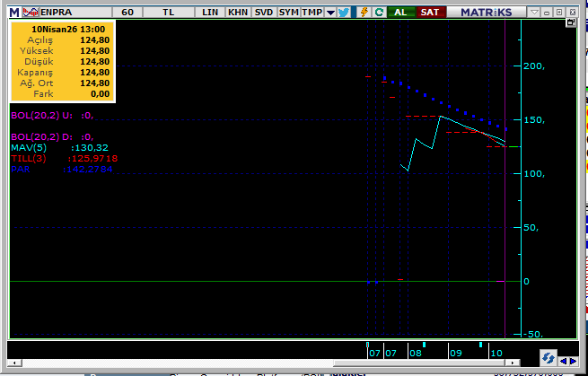Open the TMP template menu
The height and width of the screenshot is (376, 588).
click(x=312, y=13)
